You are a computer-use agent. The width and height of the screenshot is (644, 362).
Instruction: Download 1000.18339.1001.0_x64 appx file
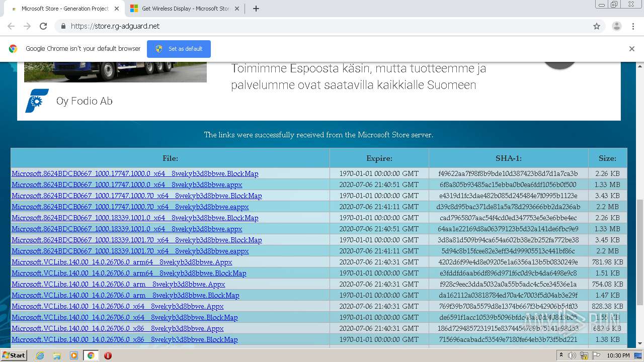point(127,229)
